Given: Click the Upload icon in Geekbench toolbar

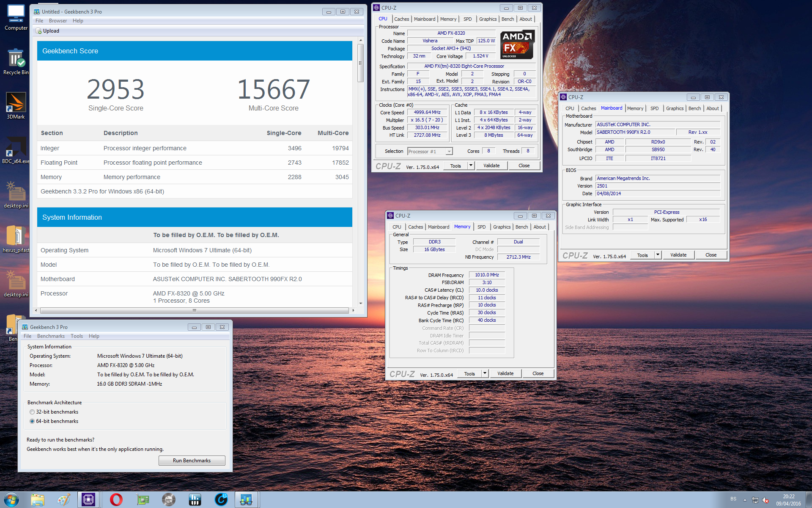Looking at the screenshot, I should 39,31.
